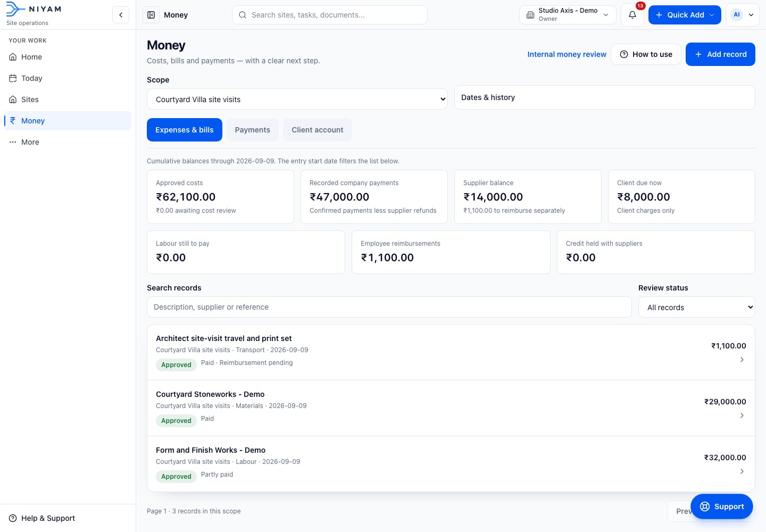Click the Approved badge on Courtyard Stoneworks record

coord(176,421)
